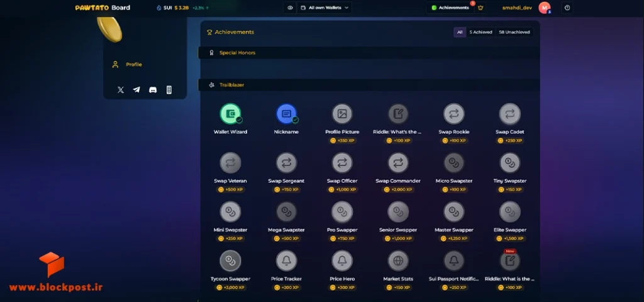The width and height of the screenshot is (644, 302).
Task: Click the mobile phone icon in sidebar
Action: tap(169, 89)
